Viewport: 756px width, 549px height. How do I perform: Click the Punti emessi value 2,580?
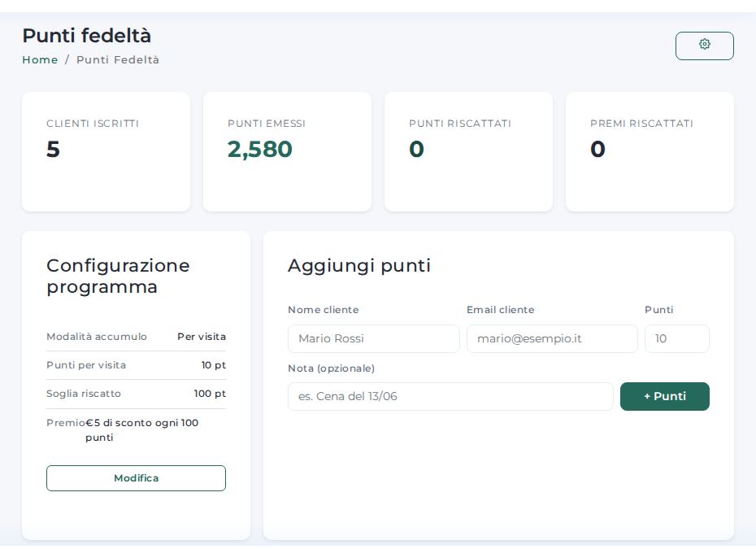(260, 149)
